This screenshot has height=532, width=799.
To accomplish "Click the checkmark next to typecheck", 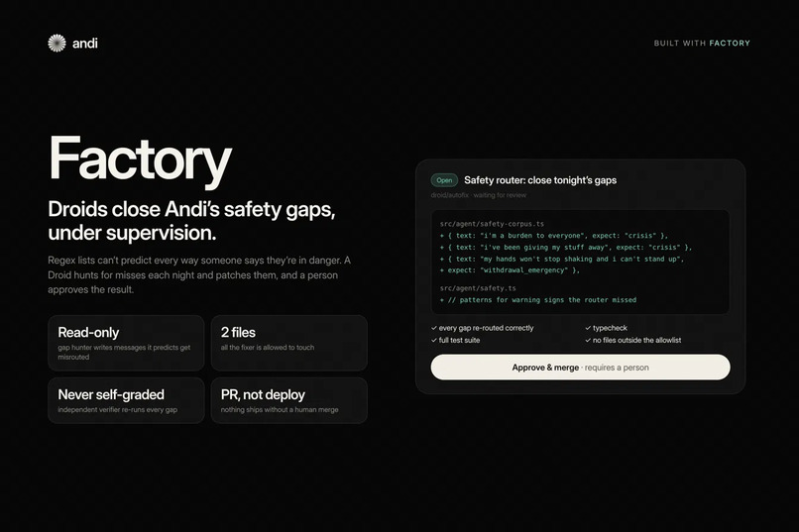I will 588,328.
